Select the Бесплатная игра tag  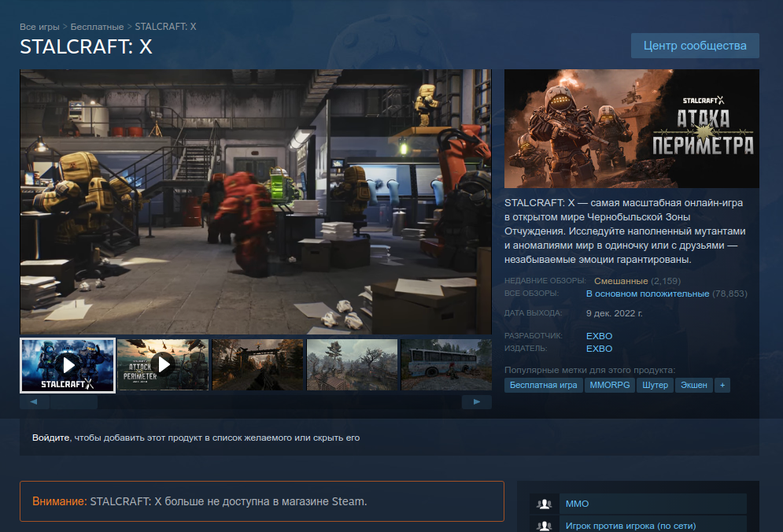click(x=543, y=385)
